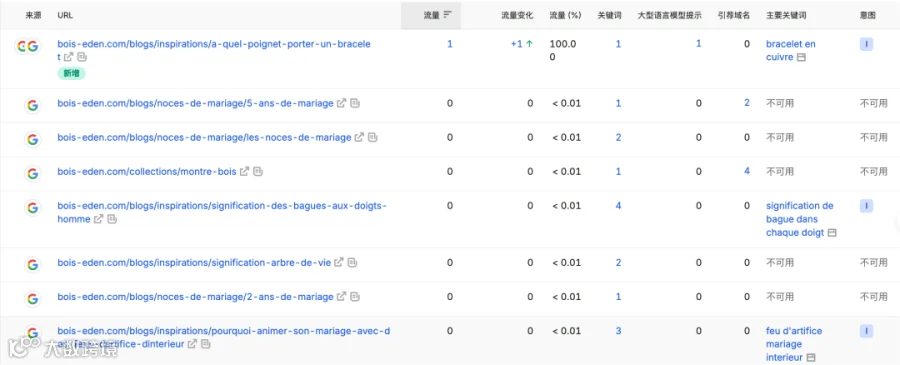Click SERP icon next to bracelet en cuivre
Screen dimensions: 900x365
click(x=802, y=57)
